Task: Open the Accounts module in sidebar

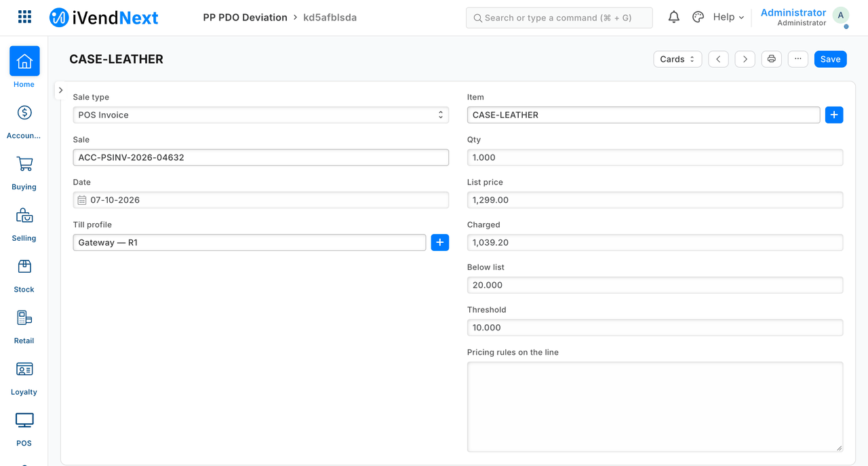Action: pyautogui.click(x=24, y=123)
